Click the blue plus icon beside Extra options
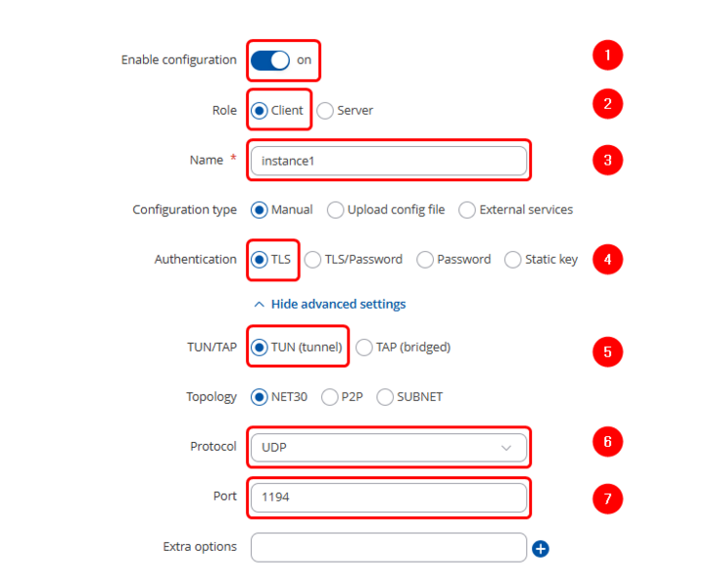Screen dimensions: 716x588 click(x=540, y=549)
